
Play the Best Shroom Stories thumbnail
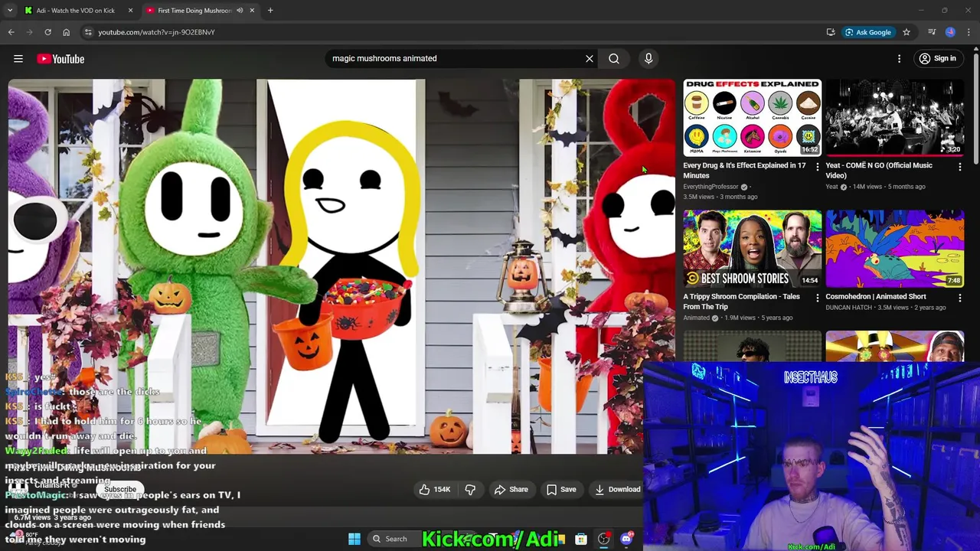tap(752, 249)
